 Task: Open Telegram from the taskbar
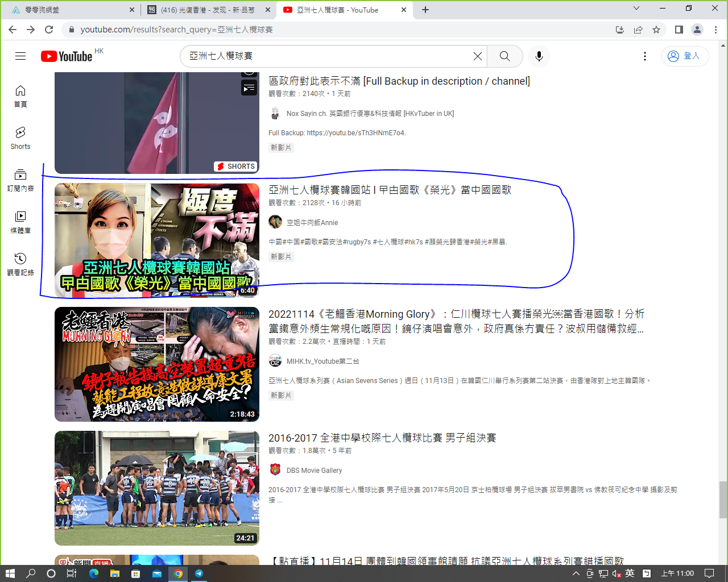199,573
